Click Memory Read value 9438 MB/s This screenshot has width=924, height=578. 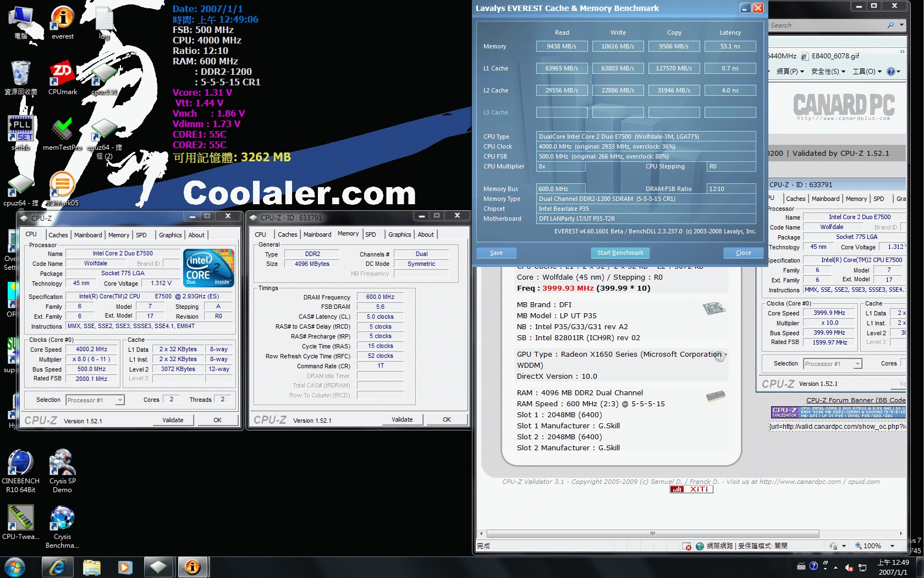click(x=562, y=46)
